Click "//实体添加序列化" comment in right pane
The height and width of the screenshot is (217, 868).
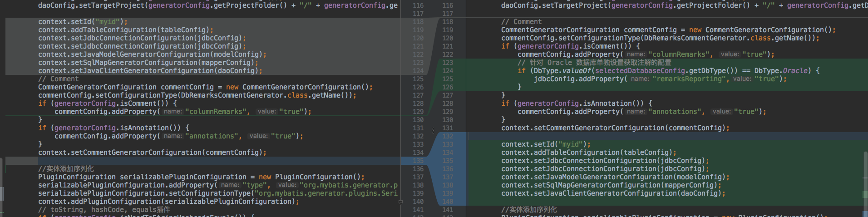coord(529,210)
